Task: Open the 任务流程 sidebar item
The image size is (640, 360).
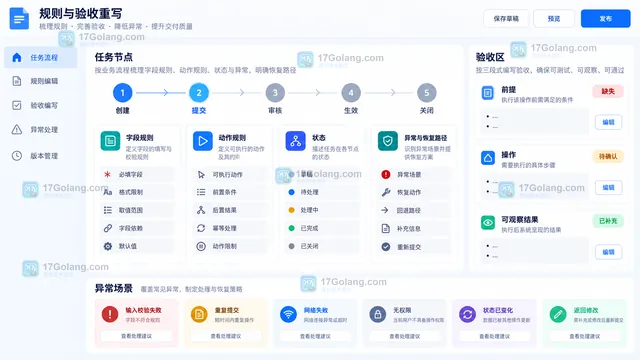Action: pyautogui.click(x=40, y=58)
